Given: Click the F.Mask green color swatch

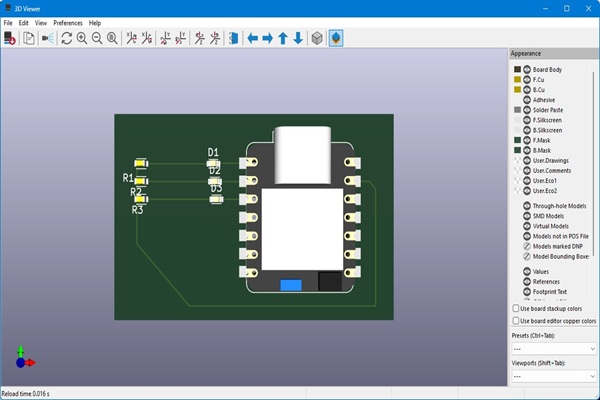Looking at the screenshot, I should (x=517, y=140).
